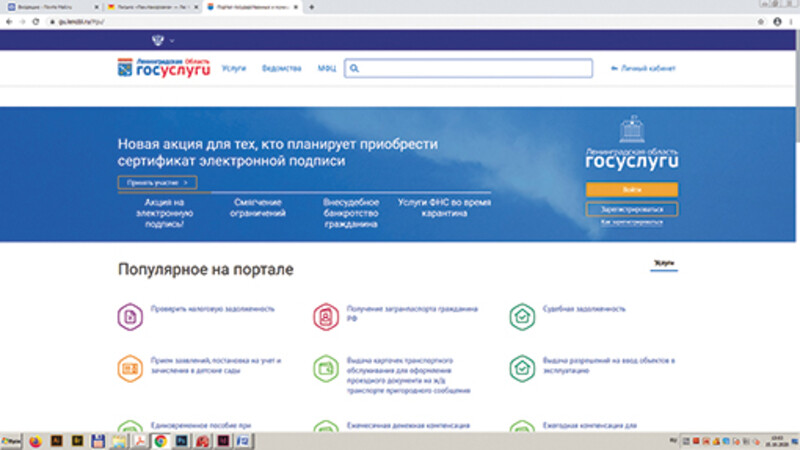The width and height of the screenshot is (800, 450).
Task: Click the red passport service icon
Action: click(326, 316)
